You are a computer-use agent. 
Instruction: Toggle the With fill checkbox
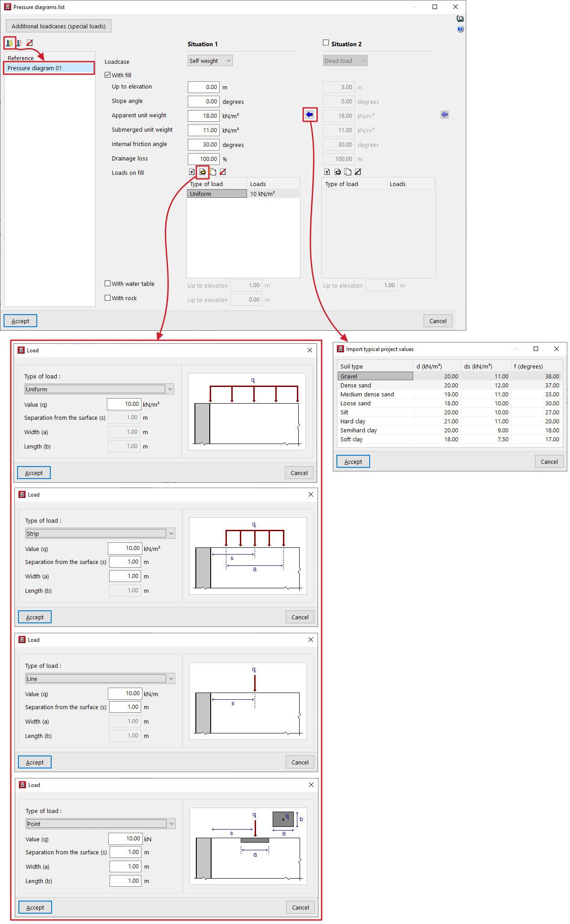pyautogui.click(x=108, y=75)
